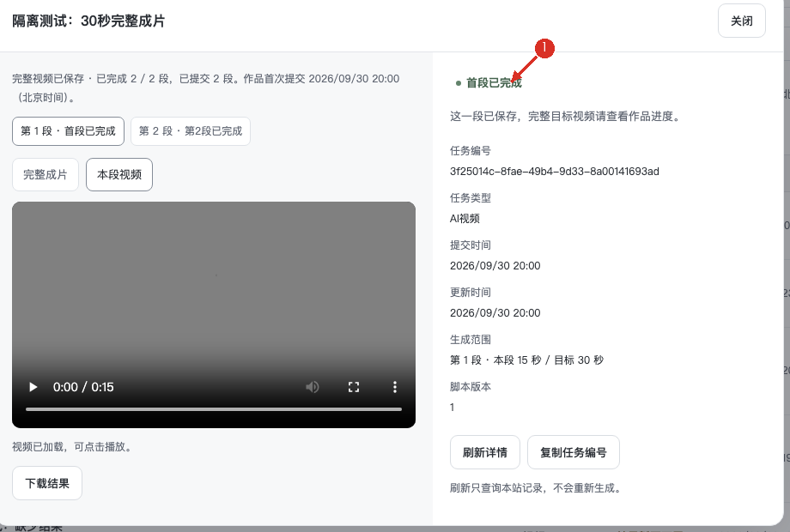Click the 刷新详情 button
Image resolution: width=790 pixels, height=532 pixels.
[x=484, y=452]
